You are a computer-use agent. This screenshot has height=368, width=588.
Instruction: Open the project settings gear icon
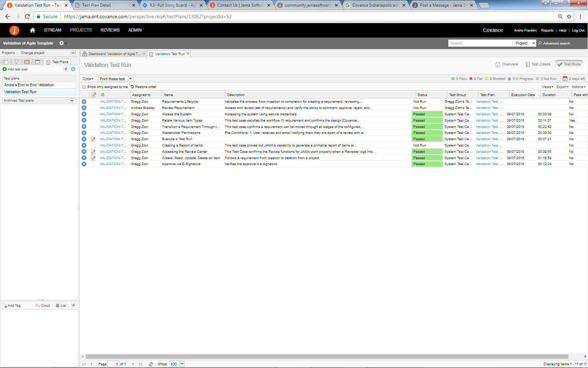[x=62, y=43]
